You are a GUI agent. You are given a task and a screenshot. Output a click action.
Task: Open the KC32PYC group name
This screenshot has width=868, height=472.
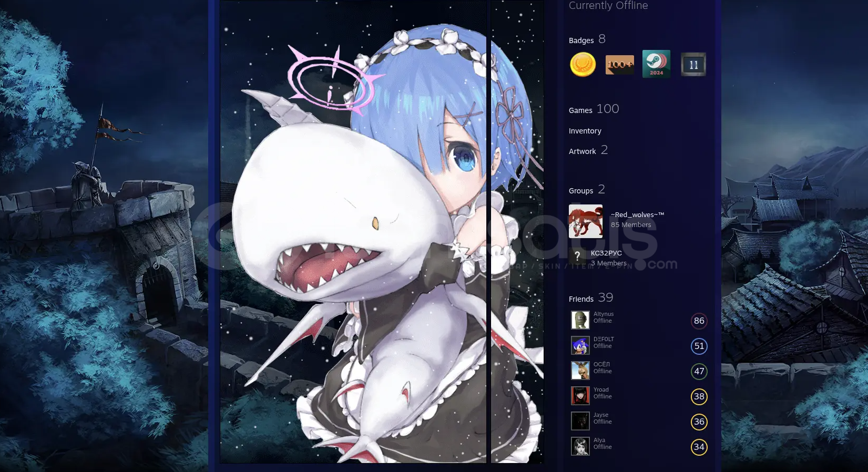(606, 253)
